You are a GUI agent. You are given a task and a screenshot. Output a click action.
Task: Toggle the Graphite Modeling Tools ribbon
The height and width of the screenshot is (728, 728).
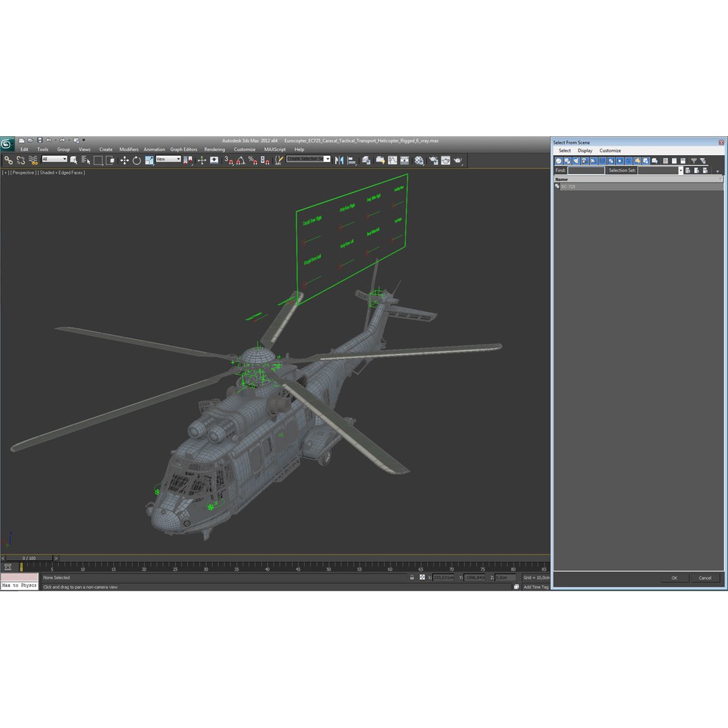tap(380, 160)
